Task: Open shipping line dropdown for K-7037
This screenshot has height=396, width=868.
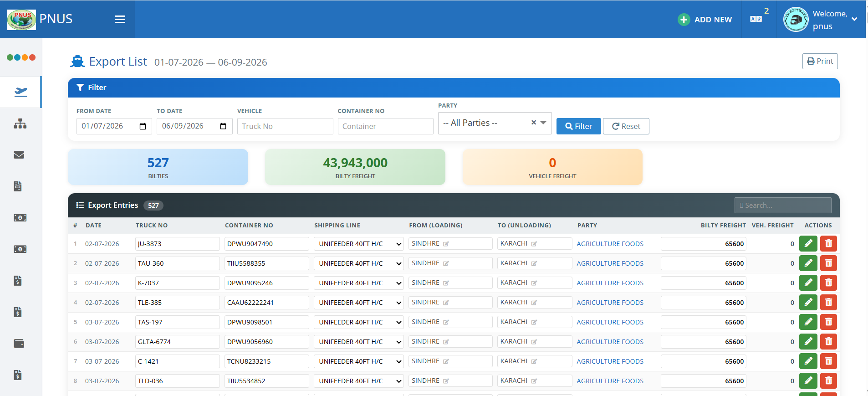Action: coord(358,283)
